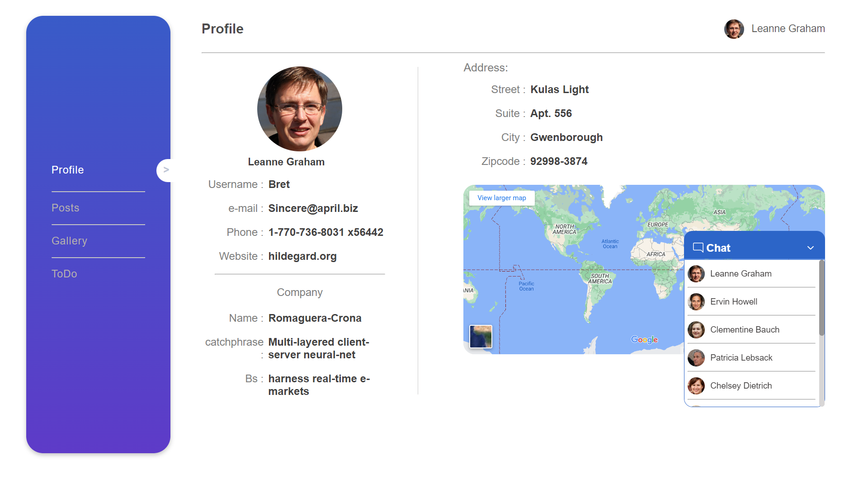The width and height of the screenshot is (868, 488).
Task: Click the sidebar collapse arrow button
Action: [165, 170]
